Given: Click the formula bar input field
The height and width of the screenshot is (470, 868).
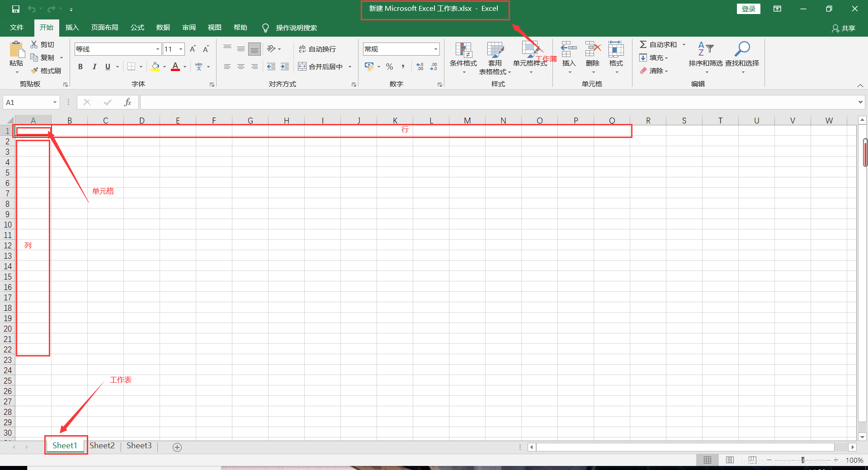Looking at the screenshot, I should pos(498,103).
